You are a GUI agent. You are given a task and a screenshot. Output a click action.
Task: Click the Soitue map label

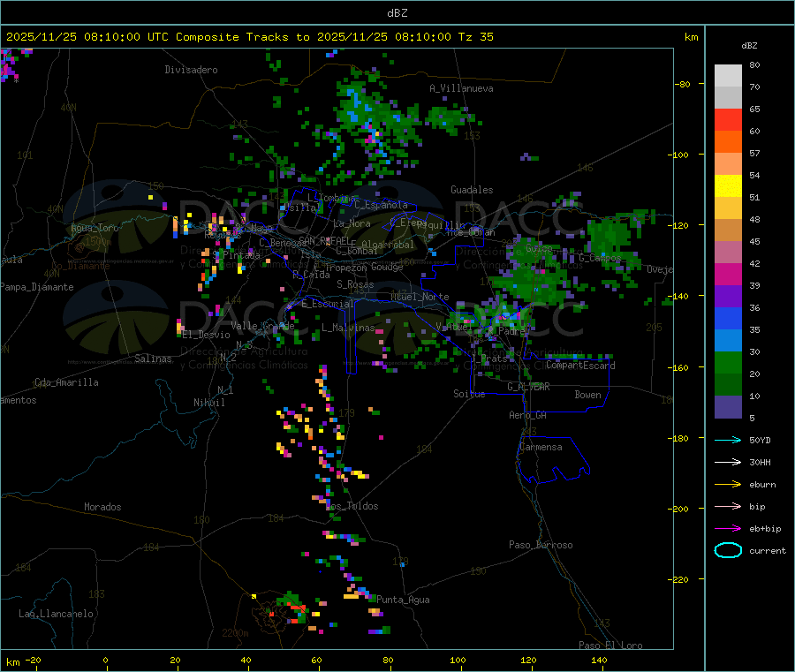[x=469, y=394]
